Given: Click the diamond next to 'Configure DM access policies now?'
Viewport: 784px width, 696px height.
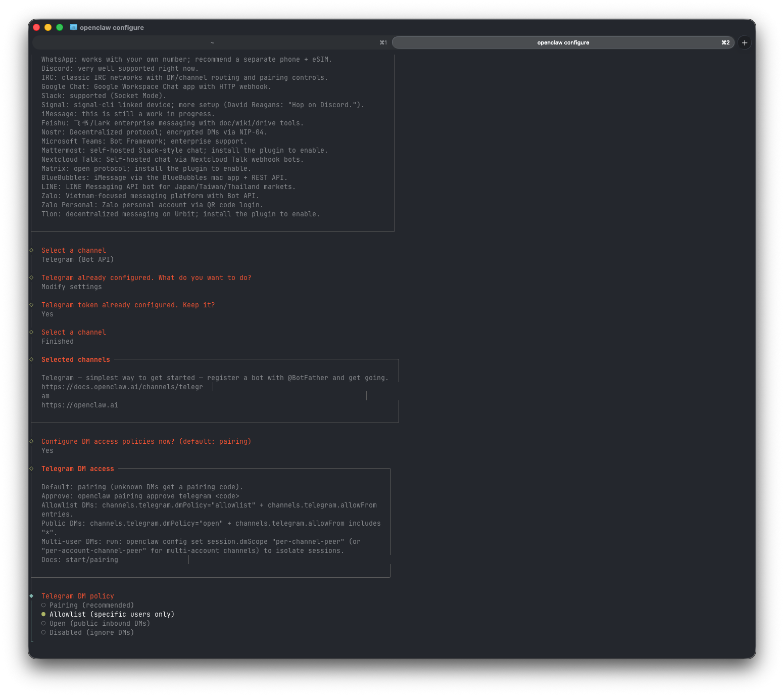Looking at the screenshot, I should coord(32,441).
